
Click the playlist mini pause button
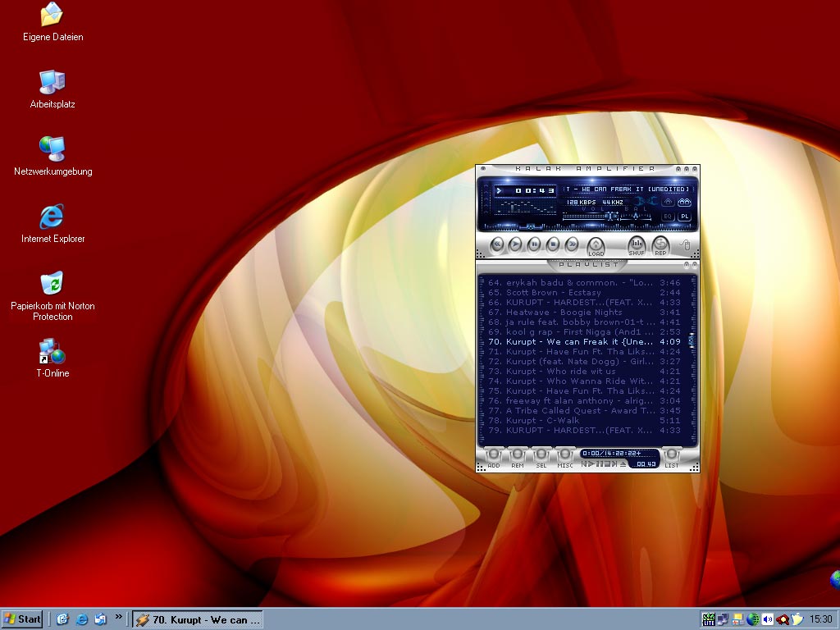pos(600,464)
